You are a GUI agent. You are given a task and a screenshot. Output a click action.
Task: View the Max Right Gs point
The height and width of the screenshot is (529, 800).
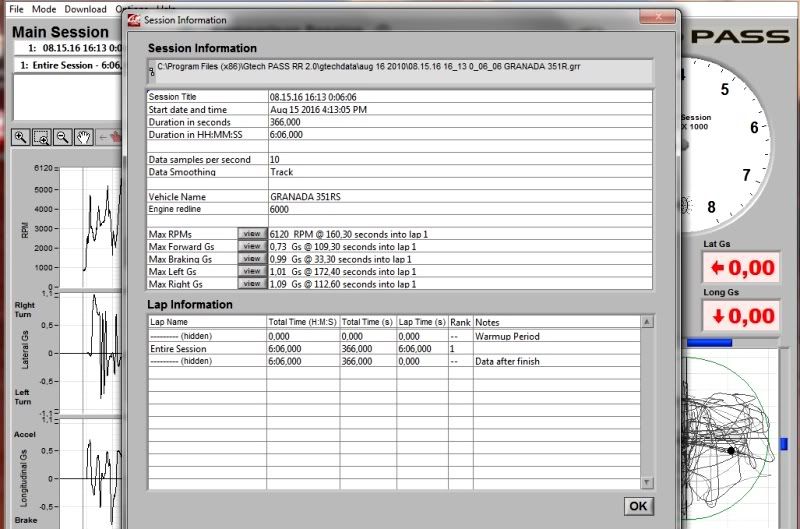252,284
